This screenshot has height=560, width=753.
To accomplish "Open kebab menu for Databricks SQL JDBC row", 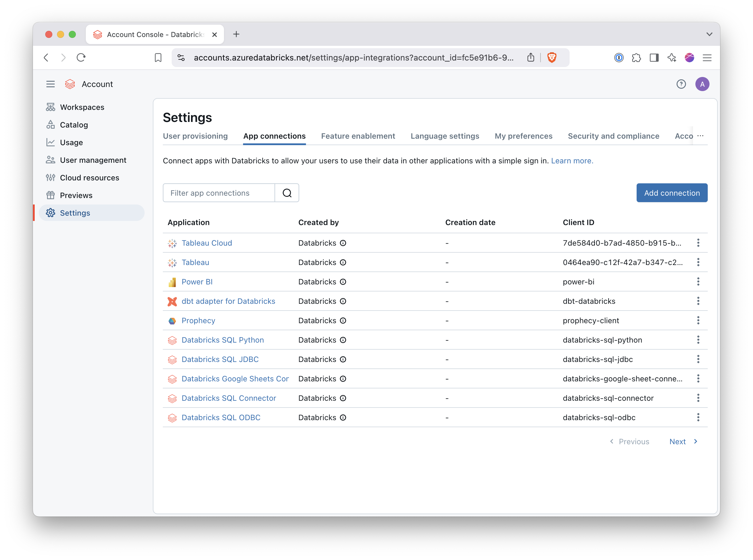I will click(698, 359).
